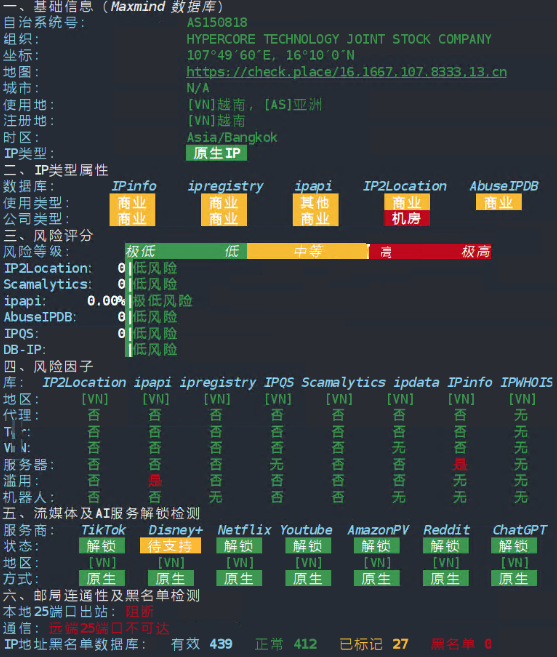Click the TikTok service header
Image resolution: width=557 pixels, height=657 pixels.
click(103, 530)
